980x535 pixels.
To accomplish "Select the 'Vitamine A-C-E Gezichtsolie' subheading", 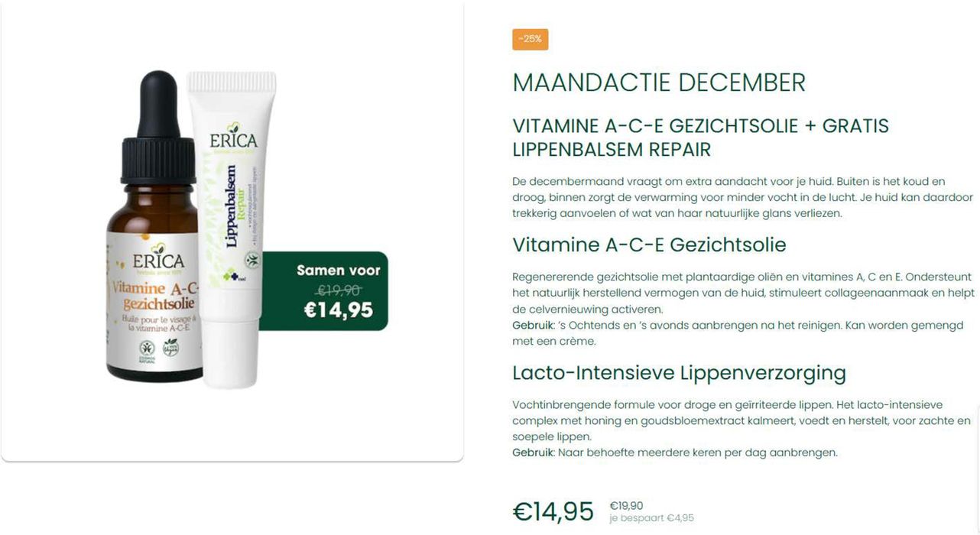I will click(649, 245).
